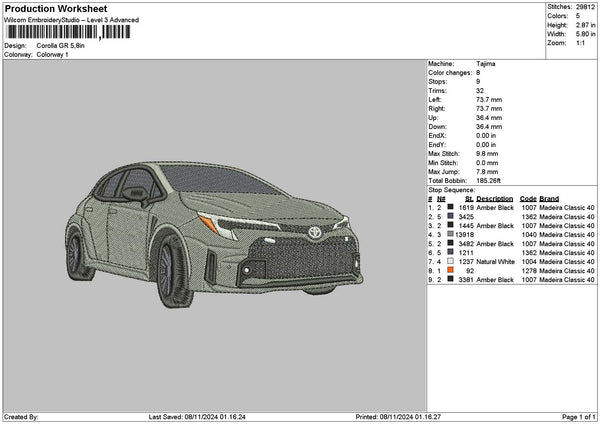The image size is (600, 424).
Task: Select the black swatch beside 3381 stitches
Action: [x=450, y=279]
